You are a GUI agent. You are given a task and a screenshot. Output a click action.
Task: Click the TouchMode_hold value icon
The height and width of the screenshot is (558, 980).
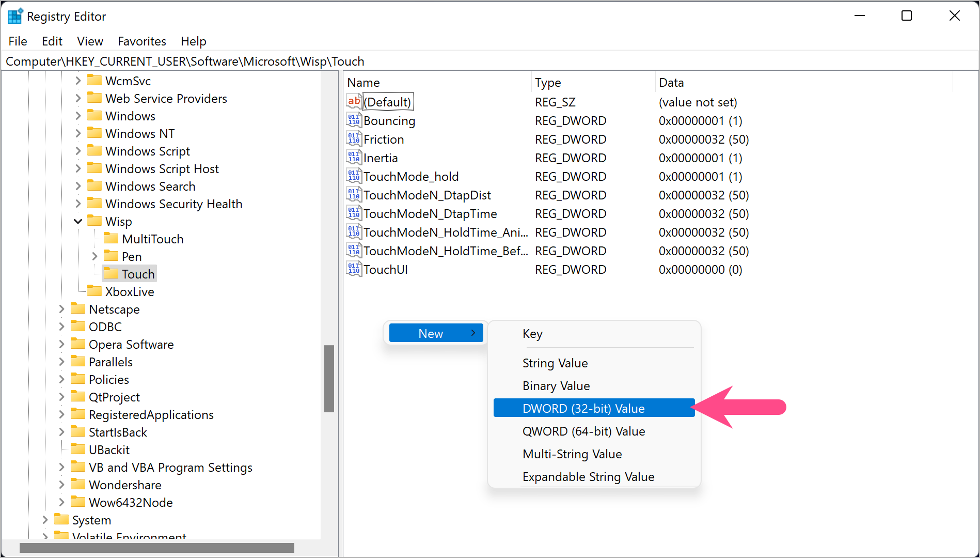coord(354,176)
